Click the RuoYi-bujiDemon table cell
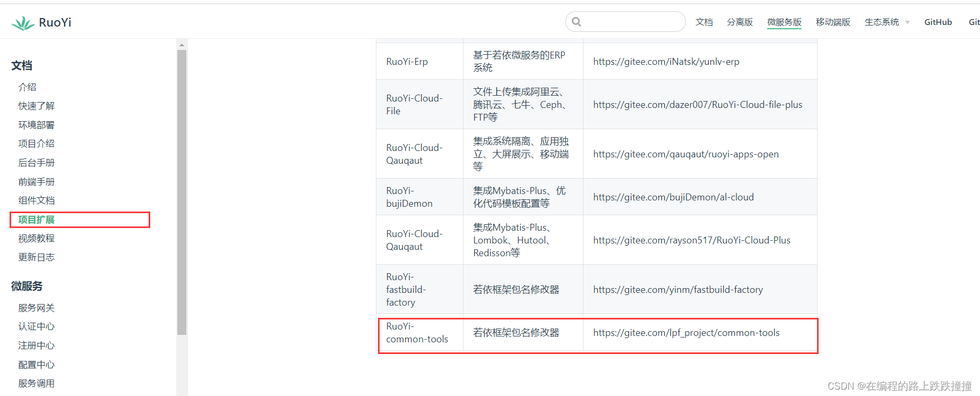The width and height of the screenshot is (980, 396). click(x=419, y=197)
